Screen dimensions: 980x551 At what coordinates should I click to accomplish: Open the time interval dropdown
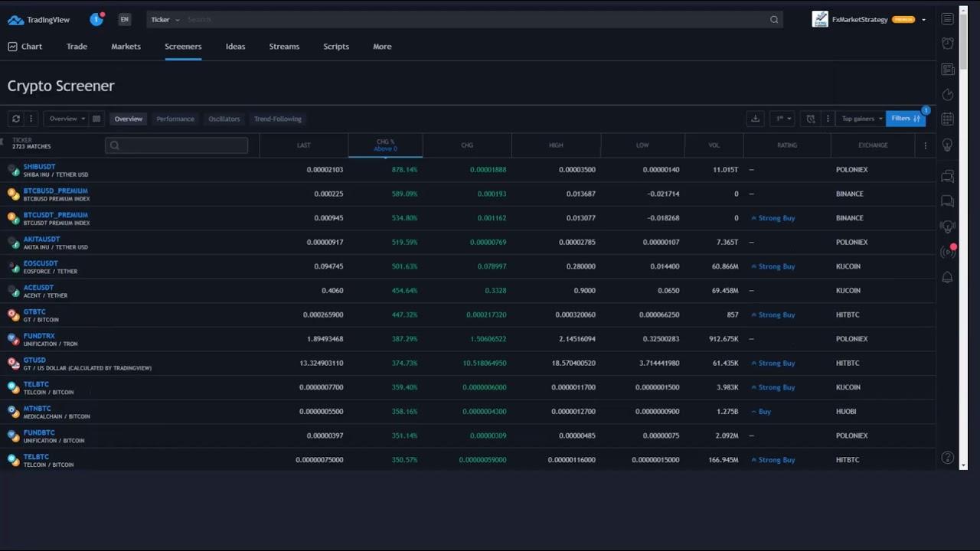pos(782,119)
